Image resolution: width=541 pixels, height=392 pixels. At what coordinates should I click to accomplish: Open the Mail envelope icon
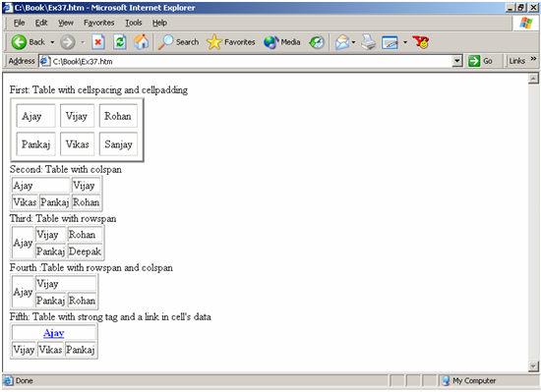coord(342,42)
